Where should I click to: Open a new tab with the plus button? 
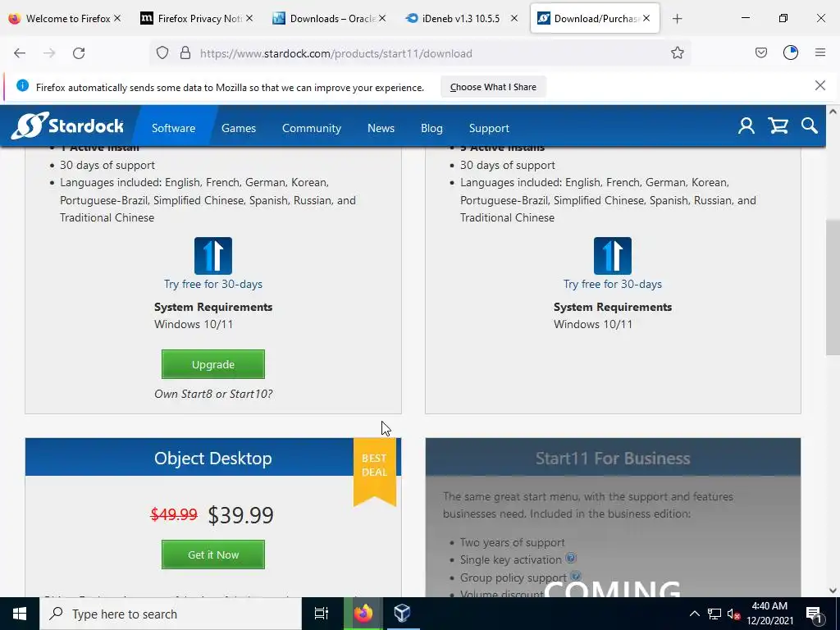point(677,19)
